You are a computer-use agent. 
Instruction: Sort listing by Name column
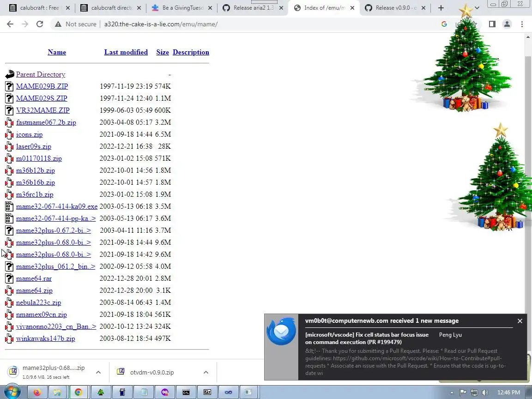[57, 52]
